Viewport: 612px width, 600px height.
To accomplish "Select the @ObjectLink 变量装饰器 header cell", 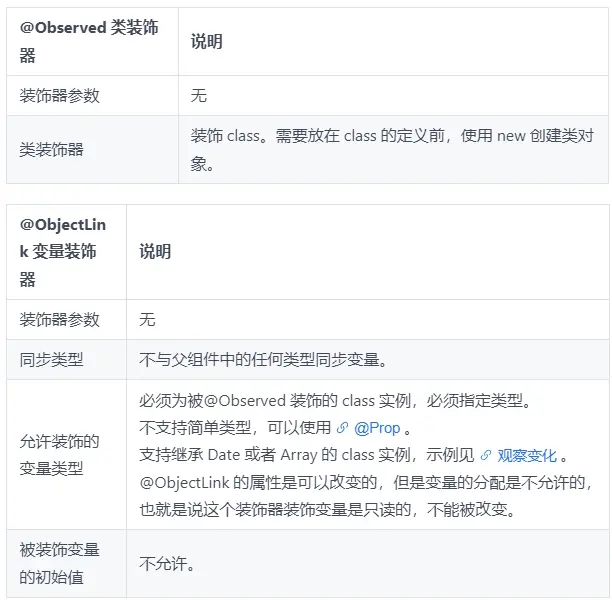I will 66,252.
